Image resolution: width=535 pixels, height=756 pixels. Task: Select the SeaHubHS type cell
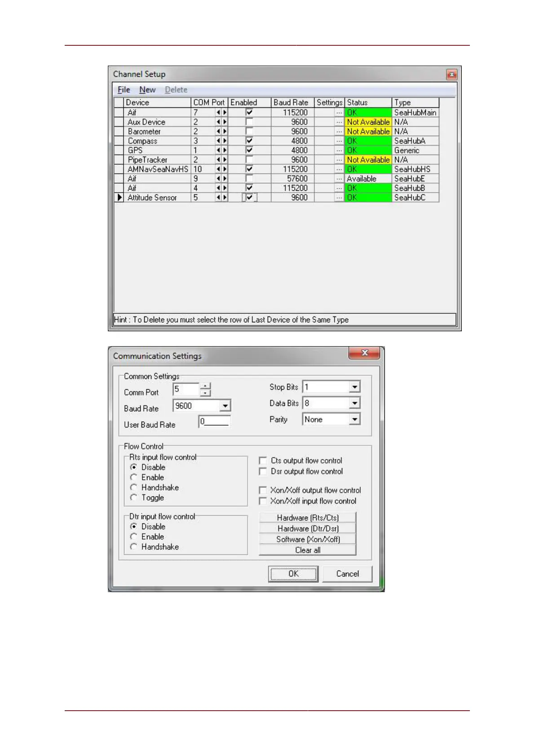[x=415, y=169]
